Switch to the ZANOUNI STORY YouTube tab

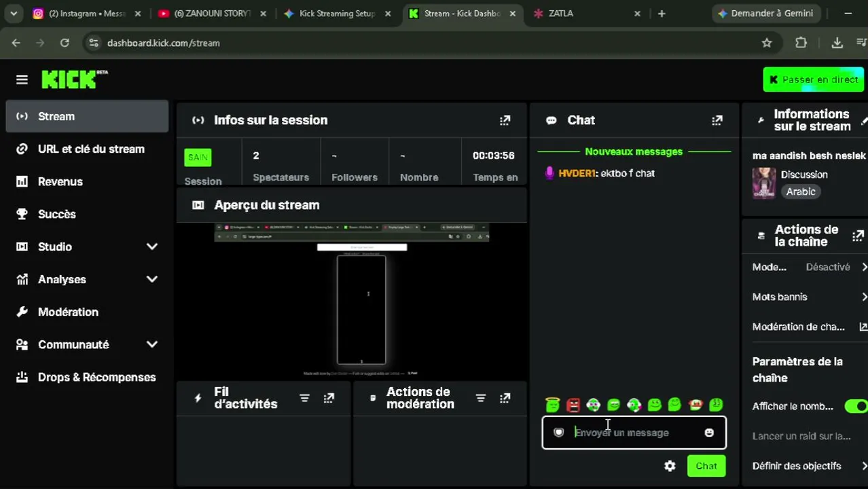(x=213, y=14)
